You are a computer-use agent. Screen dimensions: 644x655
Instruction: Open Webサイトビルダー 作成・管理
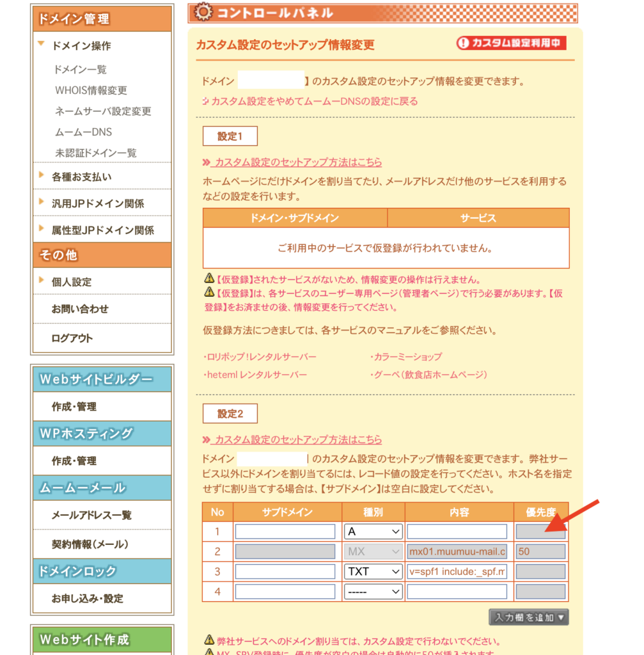tap(74, 406)
